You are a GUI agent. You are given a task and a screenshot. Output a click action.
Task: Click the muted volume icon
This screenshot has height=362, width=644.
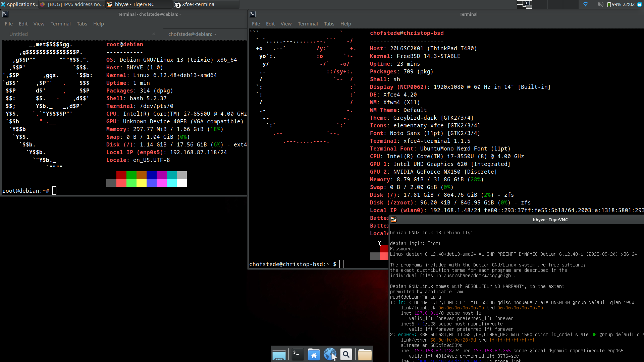click(x=601, y=4)
